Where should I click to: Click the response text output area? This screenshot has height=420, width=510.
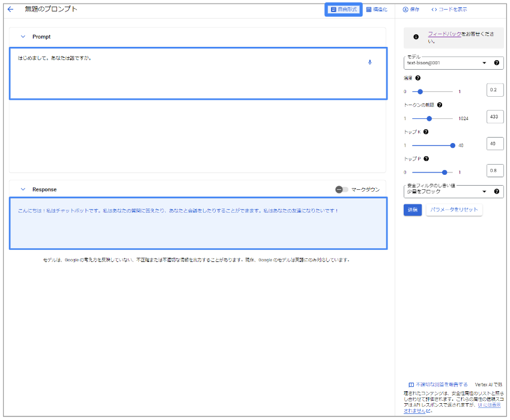click(198, 224)
